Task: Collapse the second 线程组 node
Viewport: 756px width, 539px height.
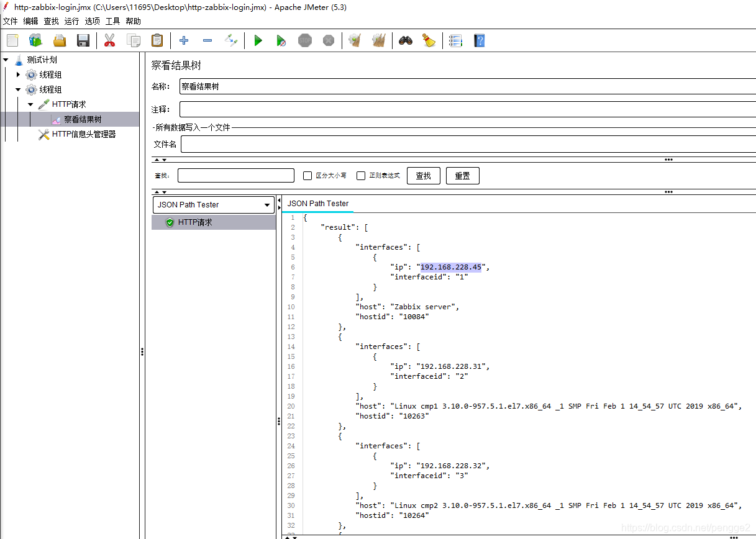Action: coord(18,89)
